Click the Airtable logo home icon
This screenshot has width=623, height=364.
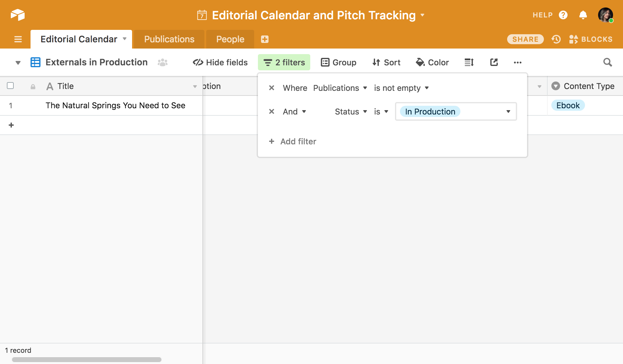click(x=18, y=15)
